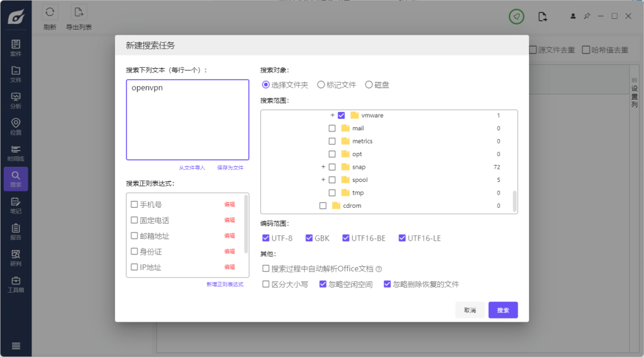Open the 报告 report sidebar tab
The height and width of the screenshot is (357, 644).
tap(16, 231)
